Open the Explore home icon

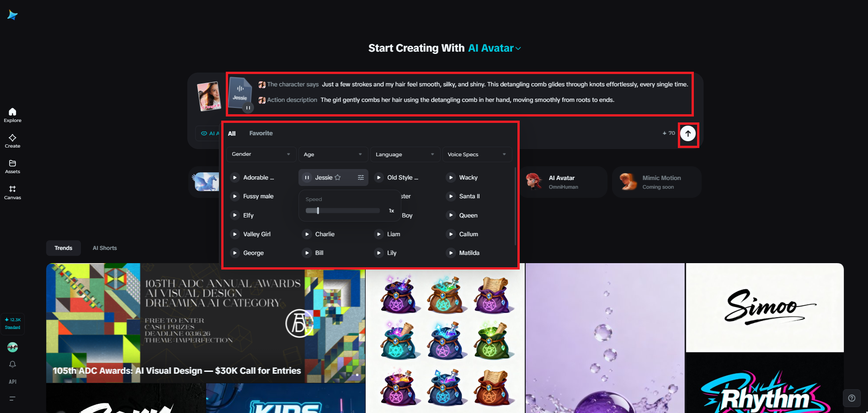point(12,115)
